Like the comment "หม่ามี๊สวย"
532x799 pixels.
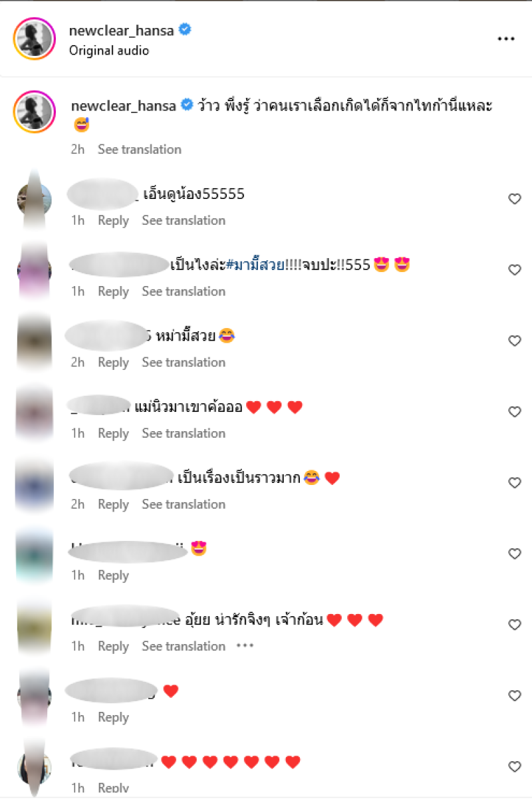point(515,341)
